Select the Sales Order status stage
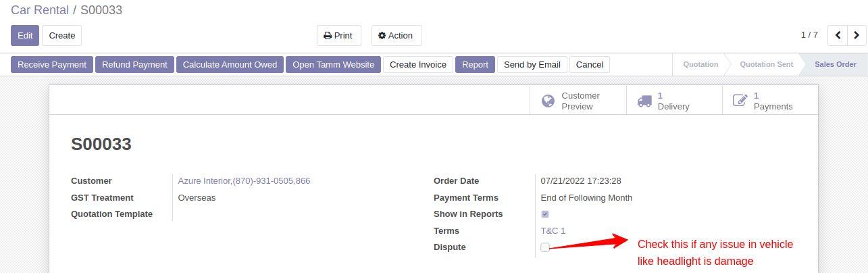This screenshot has width=868, height=273. pos(835,64)
